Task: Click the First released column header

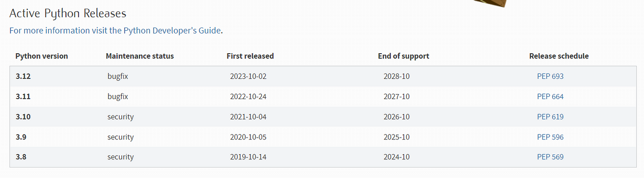Action: (x=250, y=56)
